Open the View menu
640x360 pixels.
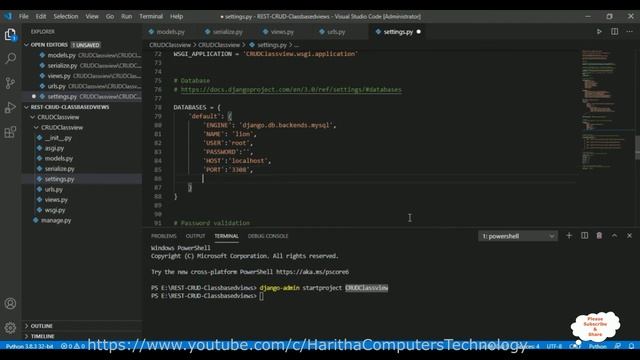(92, 16)
